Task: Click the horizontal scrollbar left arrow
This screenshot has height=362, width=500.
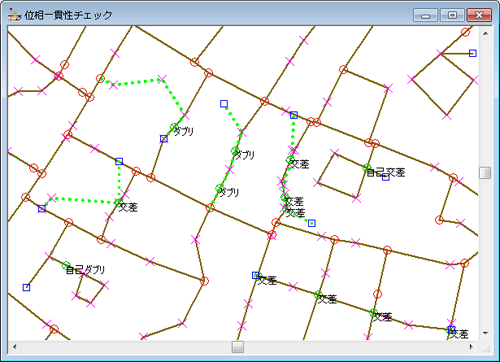Action: pos(14,347)
